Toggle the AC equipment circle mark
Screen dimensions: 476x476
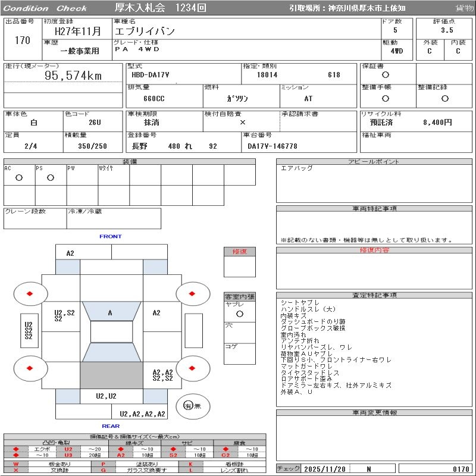19,177
